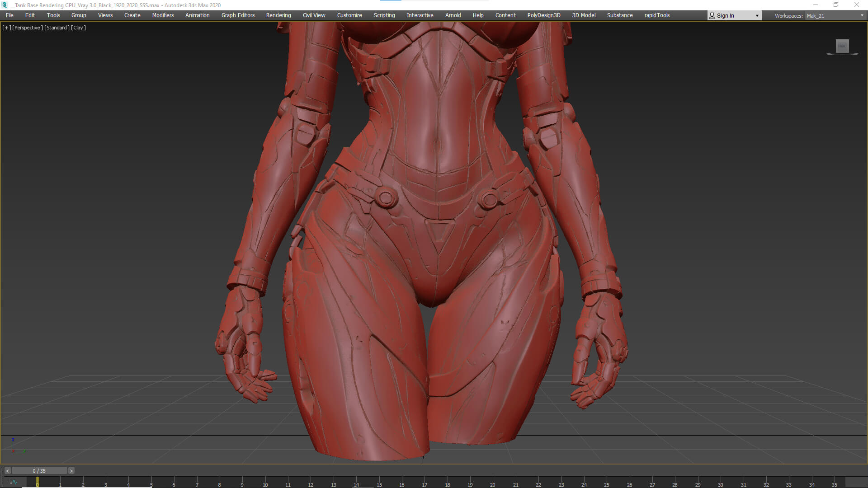Click the 0 / 35 time slider
This screenshot has height=488, width=868.
39,471
